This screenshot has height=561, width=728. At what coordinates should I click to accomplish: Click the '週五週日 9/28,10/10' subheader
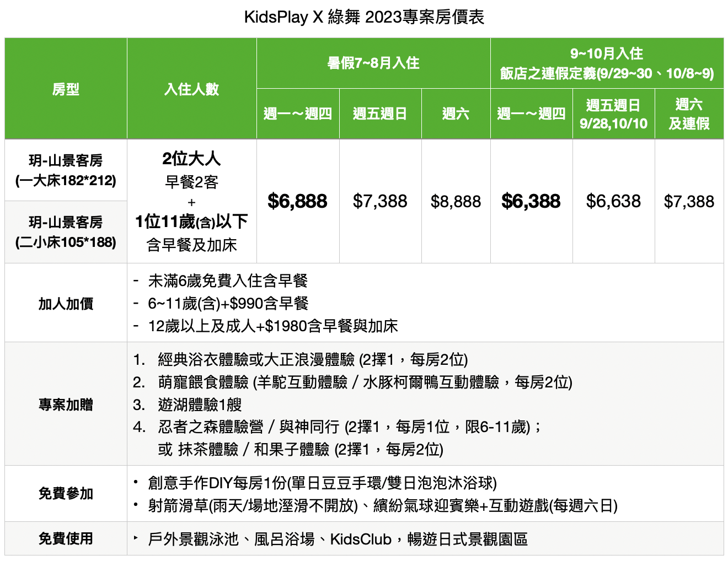[613, 114]
